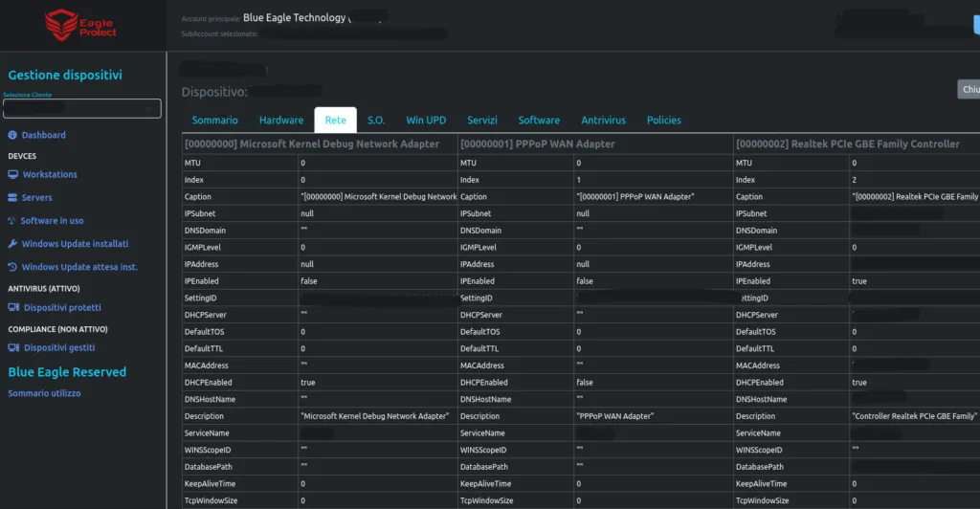Viewport: 980px width, 509px height.
Task: Click the Realtek PCIe GBE Family Controller header
Action: tap(848, 144)
